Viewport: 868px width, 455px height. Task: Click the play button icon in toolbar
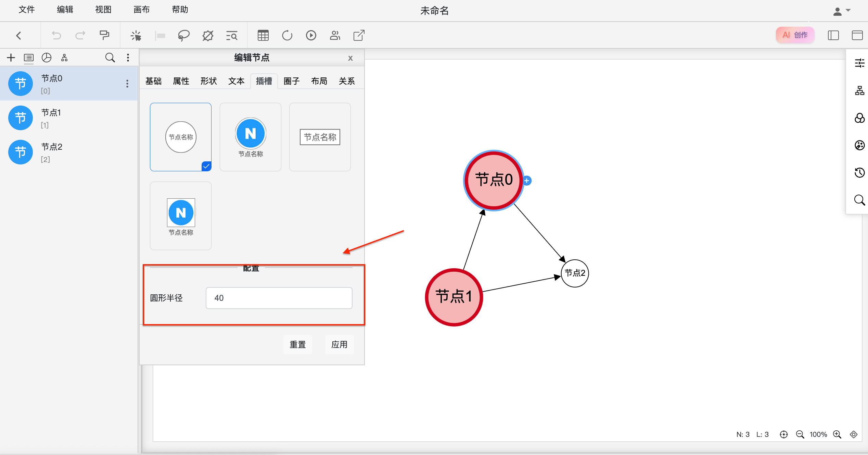click(x=311, y=35)
